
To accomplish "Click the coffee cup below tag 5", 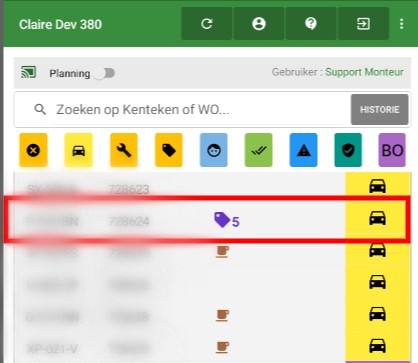I will pos(222,251).
